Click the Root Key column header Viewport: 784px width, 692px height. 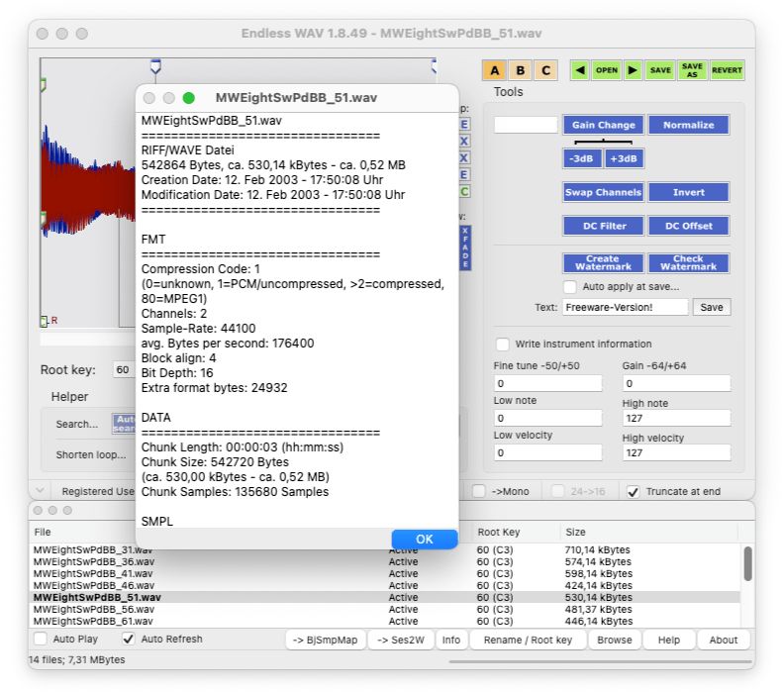coord(500,532)
